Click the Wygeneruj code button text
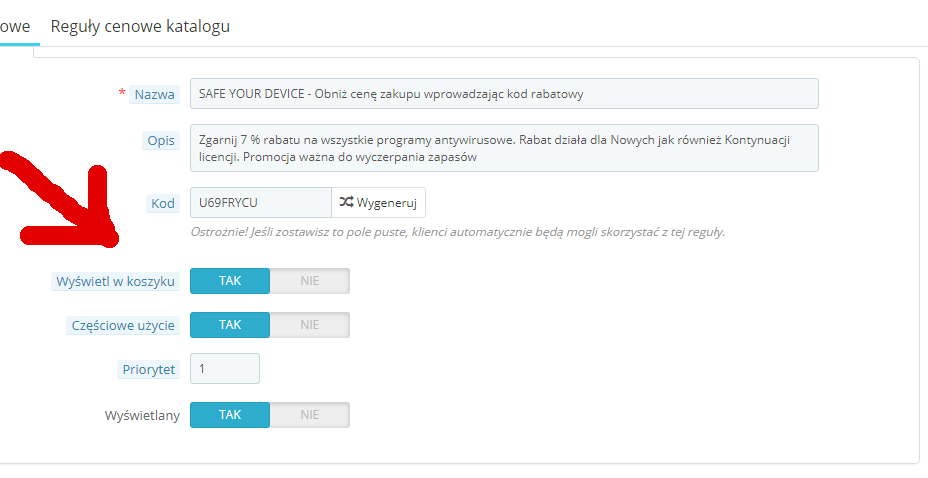 [x=385, y=202]
